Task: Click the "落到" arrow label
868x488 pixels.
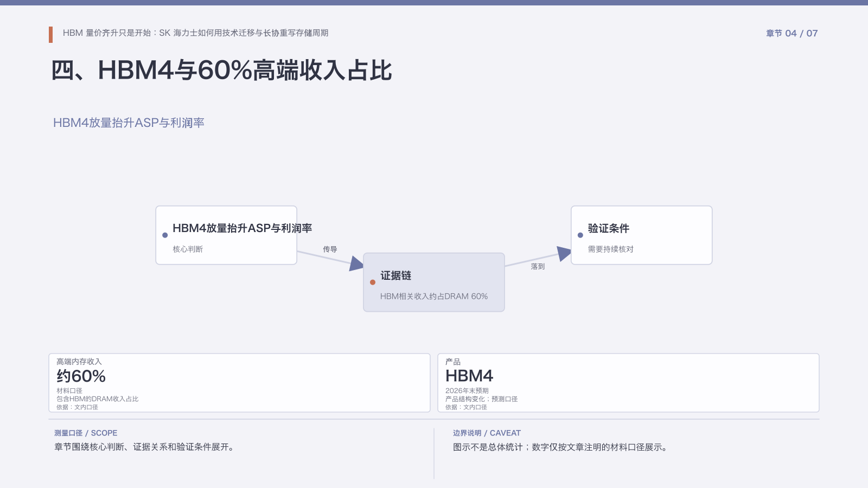Action: point(538,267)
